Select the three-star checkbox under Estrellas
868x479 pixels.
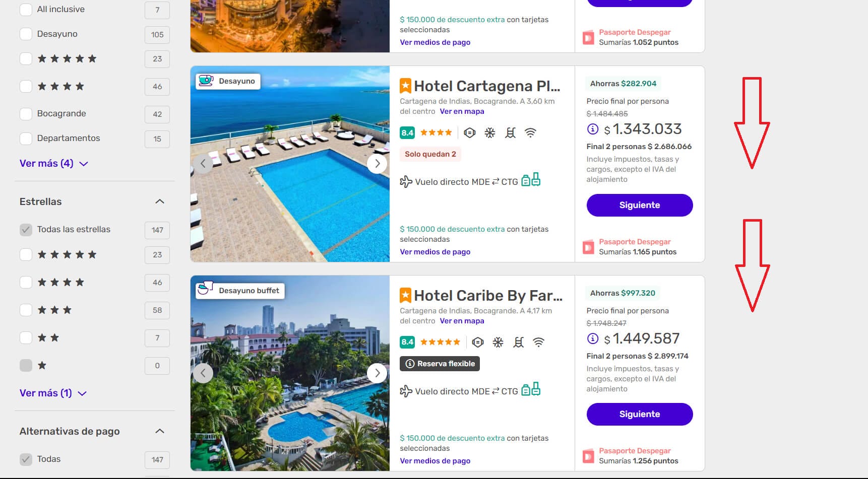pos(26,310)
